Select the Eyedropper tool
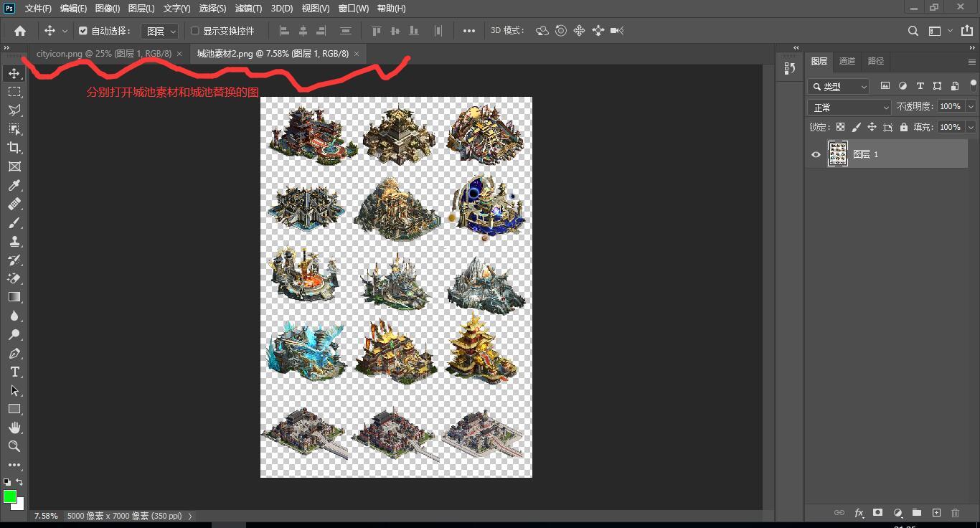The image size is (980, 528). pyautogui.click(x=14, y=185)
